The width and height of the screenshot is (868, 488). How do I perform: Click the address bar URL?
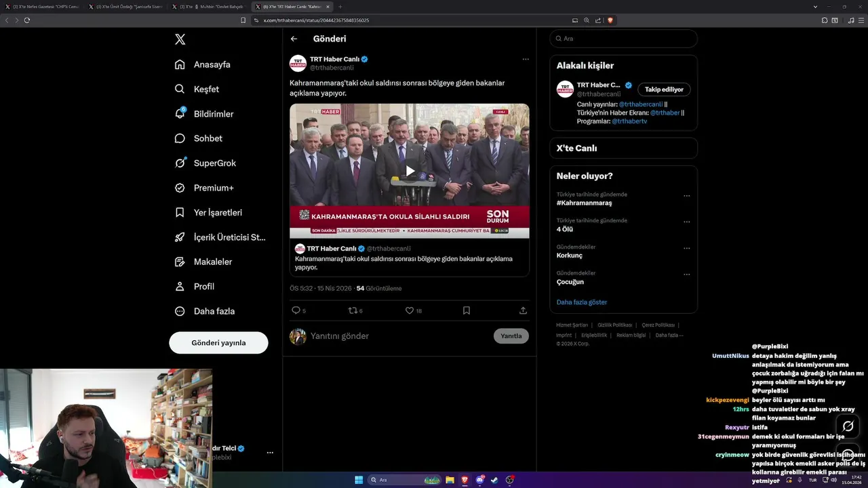coord(316,20)
